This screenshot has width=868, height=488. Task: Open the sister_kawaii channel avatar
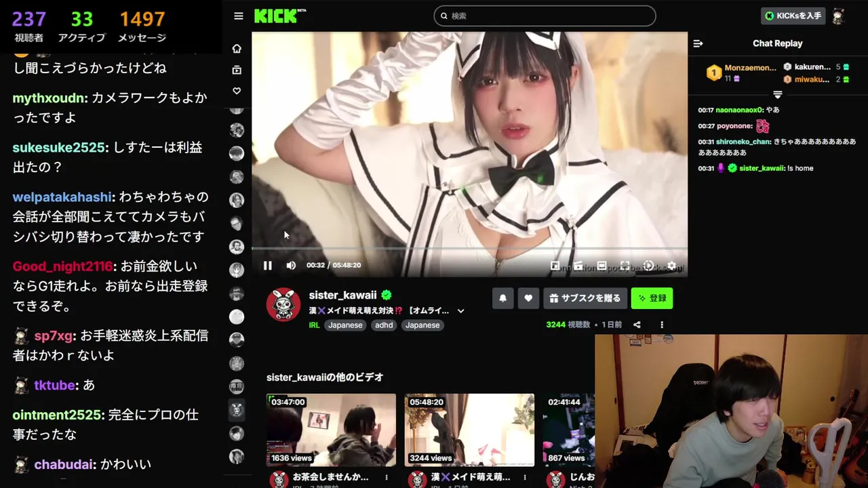pos(283,304)
